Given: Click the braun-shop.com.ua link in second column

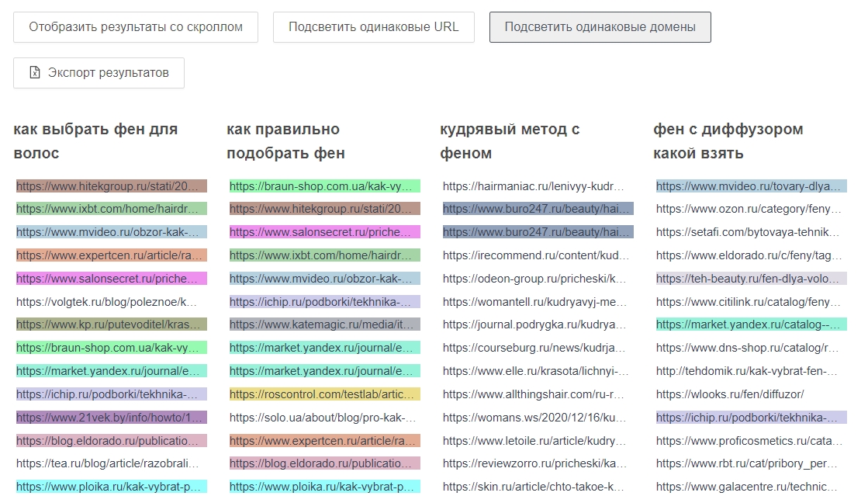Looking at the screenshot, I should pos(323,186).
